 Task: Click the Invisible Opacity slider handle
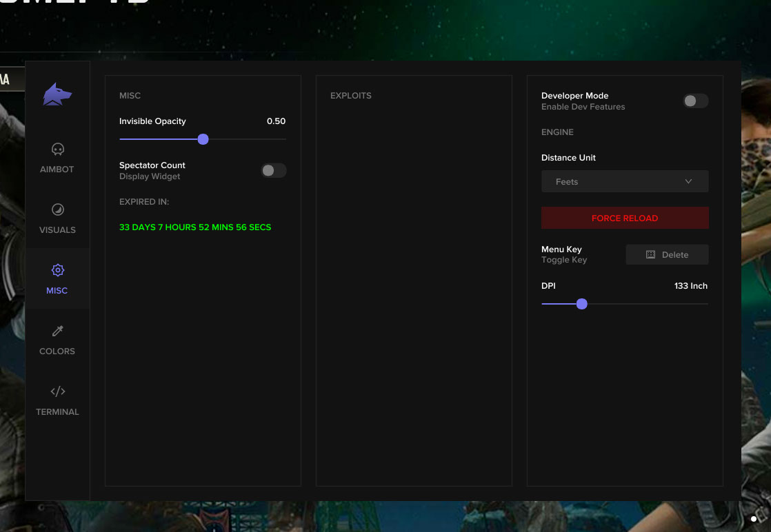point(203,139)
